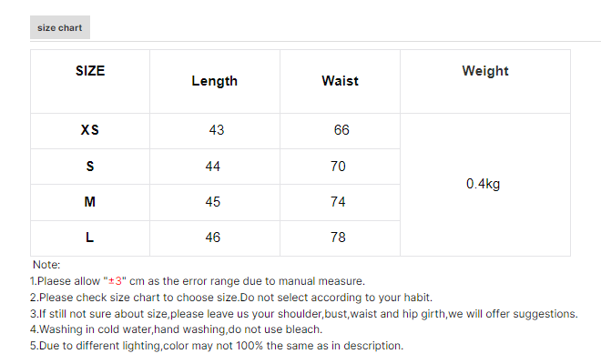Click the Weight column header

pyautogui.click(x=484, y=71)
